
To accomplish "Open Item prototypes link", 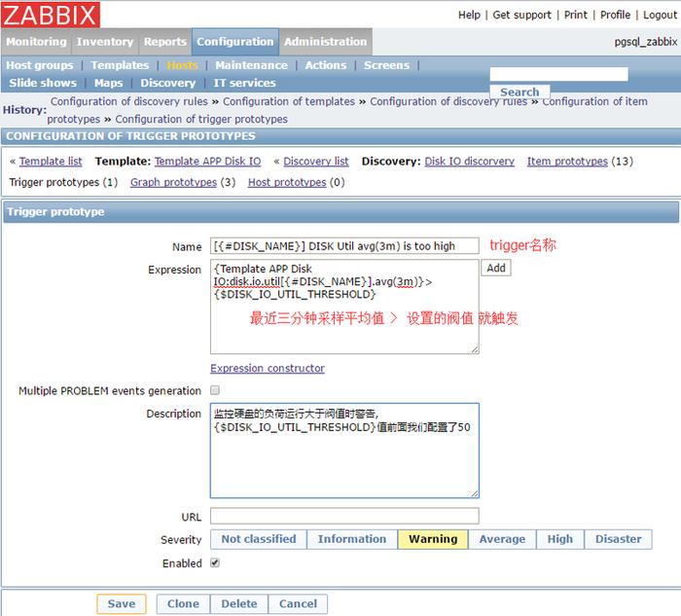I will (x=567, y=162).
